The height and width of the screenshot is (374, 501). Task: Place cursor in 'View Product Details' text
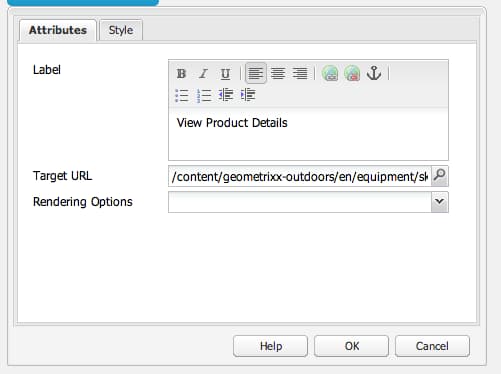click(x=232, y=123)
